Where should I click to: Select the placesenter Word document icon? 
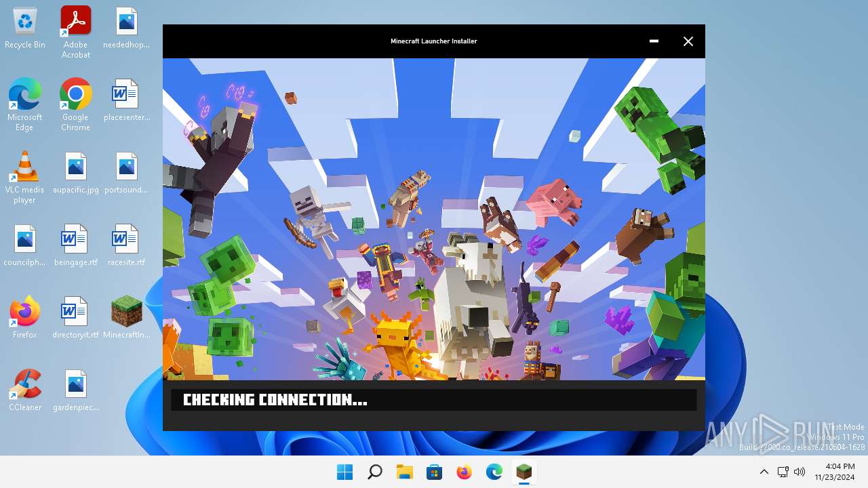coord(127,100)
